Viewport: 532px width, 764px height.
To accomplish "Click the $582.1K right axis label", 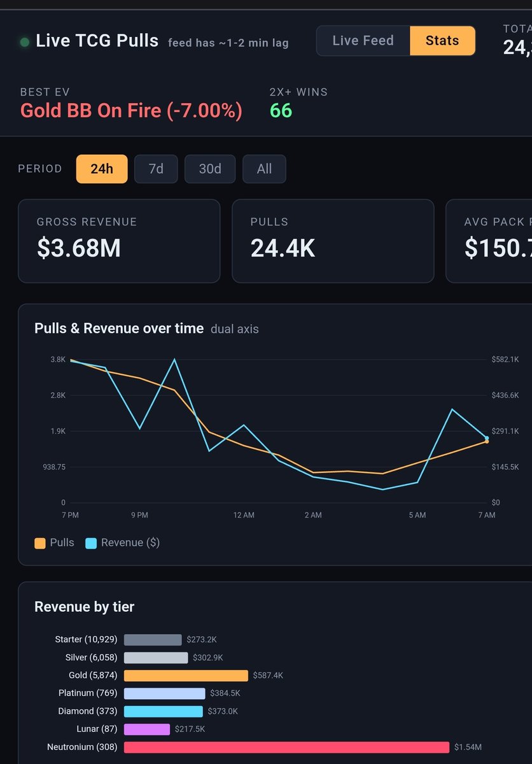I will pyautogui.click(x=505, y=360).
